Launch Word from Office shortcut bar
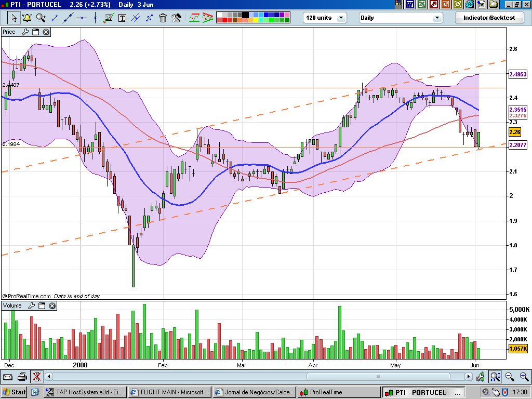 (x=410, y=4)
